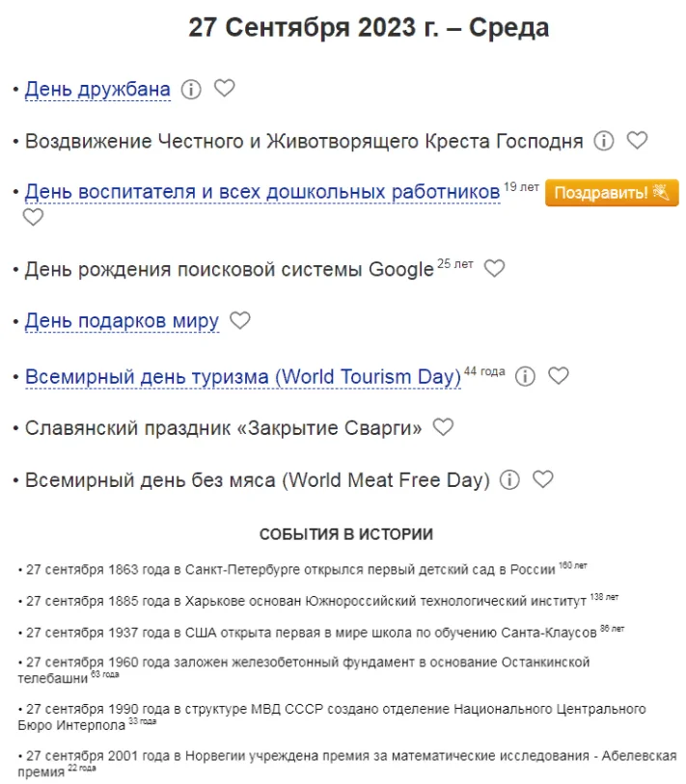The image size is (686, 784).
Task: Heart the Закрытие Сварги holiday
Action: tap(443, 426)
